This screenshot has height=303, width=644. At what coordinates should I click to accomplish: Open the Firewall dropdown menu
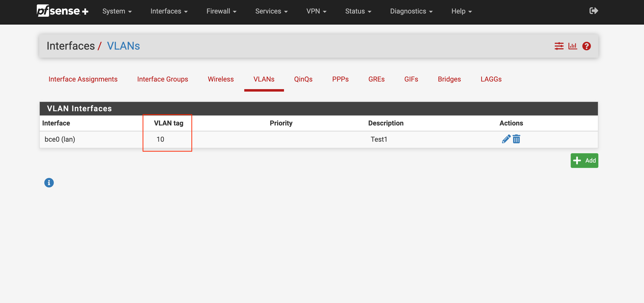point(221,11)
